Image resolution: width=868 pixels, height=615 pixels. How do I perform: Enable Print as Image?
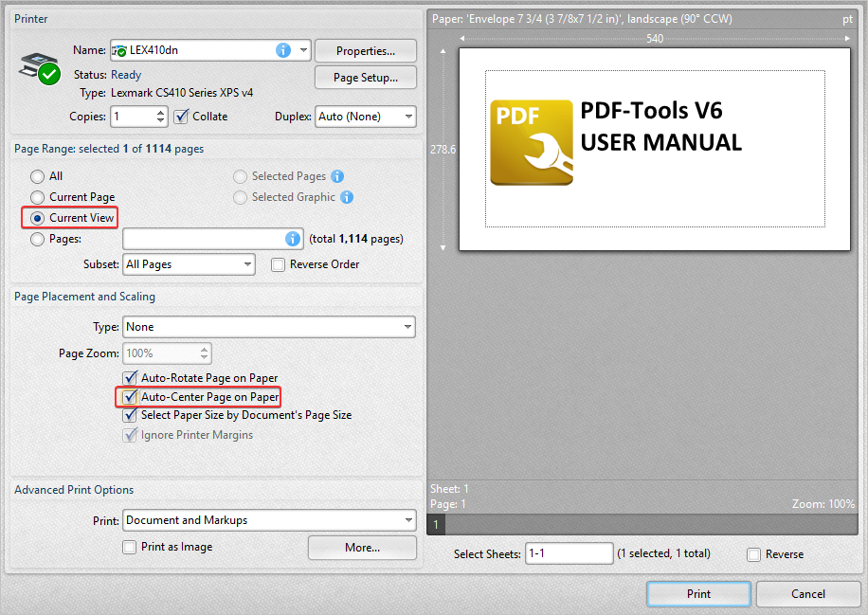coord(129,547)
